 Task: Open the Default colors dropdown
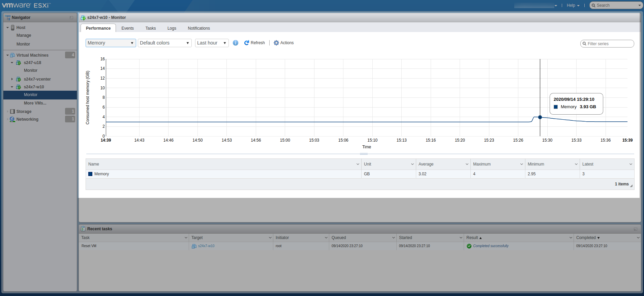[164, 43]
